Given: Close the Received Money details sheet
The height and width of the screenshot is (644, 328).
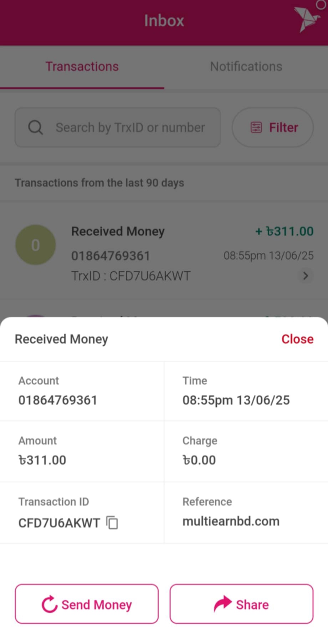Looking at the screenshot, I should coord(297,339).
